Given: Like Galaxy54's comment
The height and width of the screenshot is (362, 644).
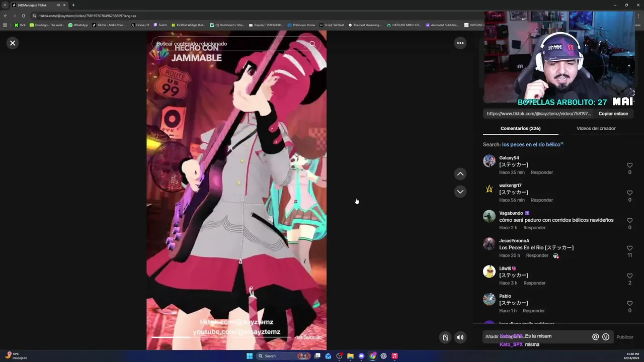Looking at the screenshot, I should pyautogui.click(x=629, y=165).
